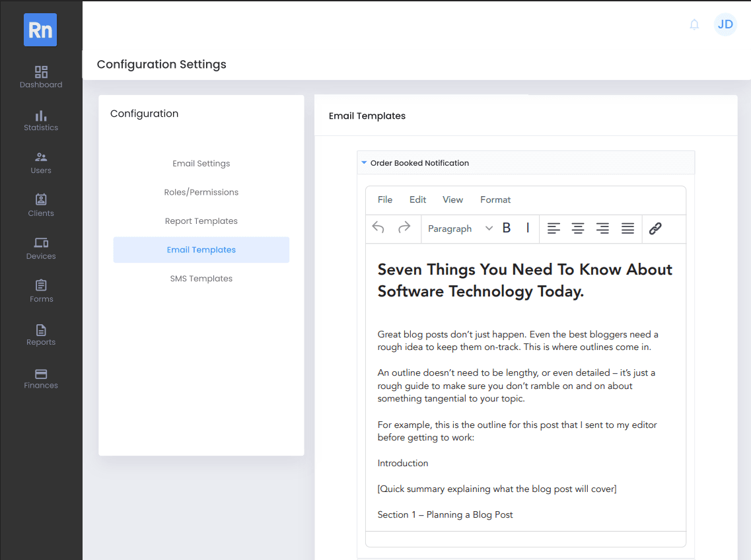The image size is (751, 560).
Task: Align text right in the editor
Action: click(x=602, y=228)
